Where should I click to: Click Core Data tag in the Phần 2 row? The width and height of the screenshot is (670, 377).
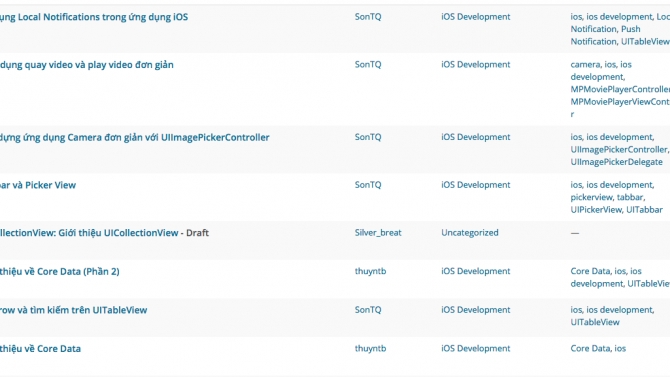590,271
